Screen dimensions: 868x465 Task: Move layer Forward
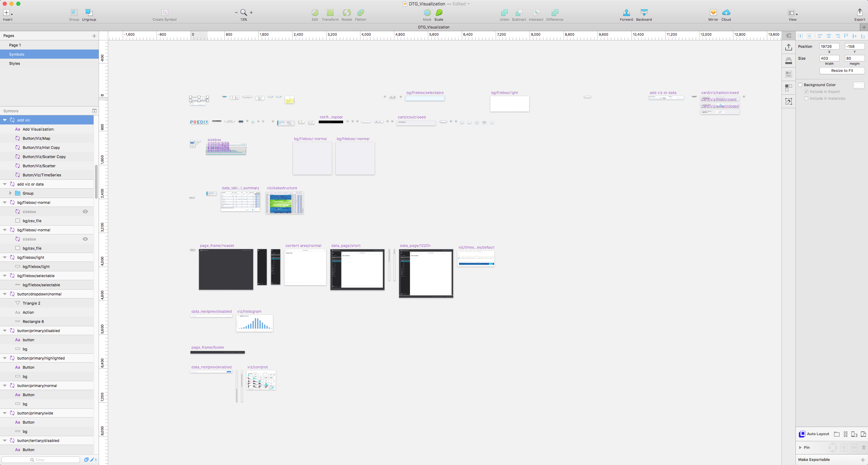pyautogui.click(x=626, y=13)
